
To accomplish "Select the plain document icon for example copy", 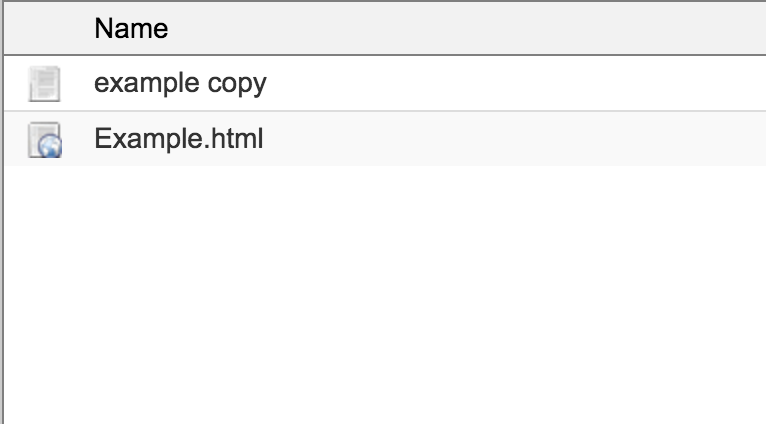I will (x=44, y=84).
